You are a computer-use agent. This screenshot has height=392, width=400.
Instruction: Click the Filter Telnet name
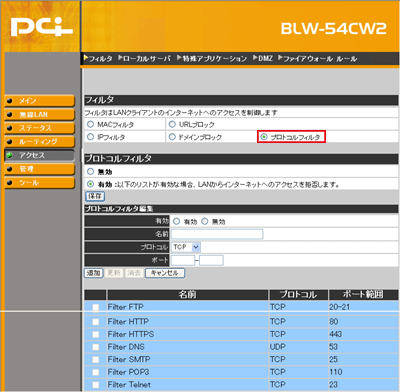[129, 385]
